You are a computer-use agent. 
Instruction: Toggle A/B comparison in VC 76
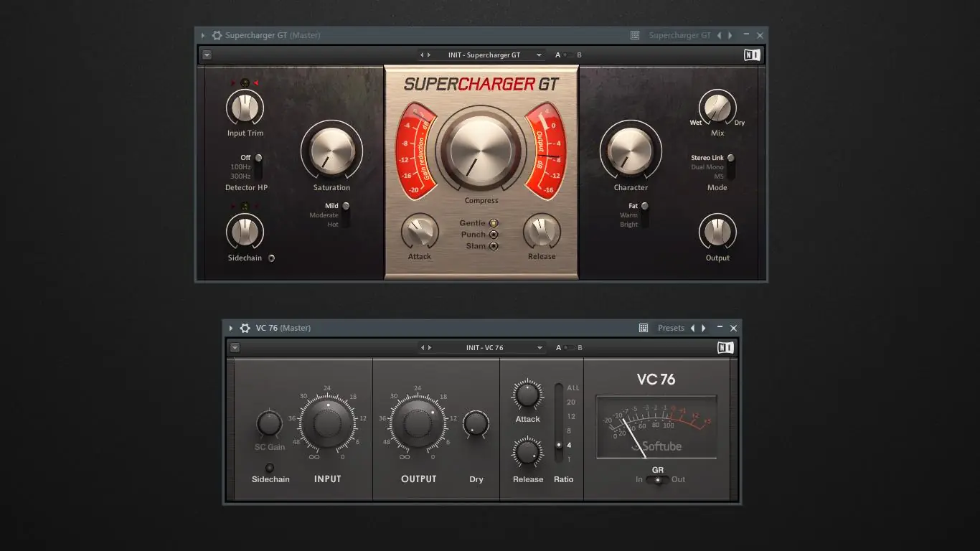568,348
